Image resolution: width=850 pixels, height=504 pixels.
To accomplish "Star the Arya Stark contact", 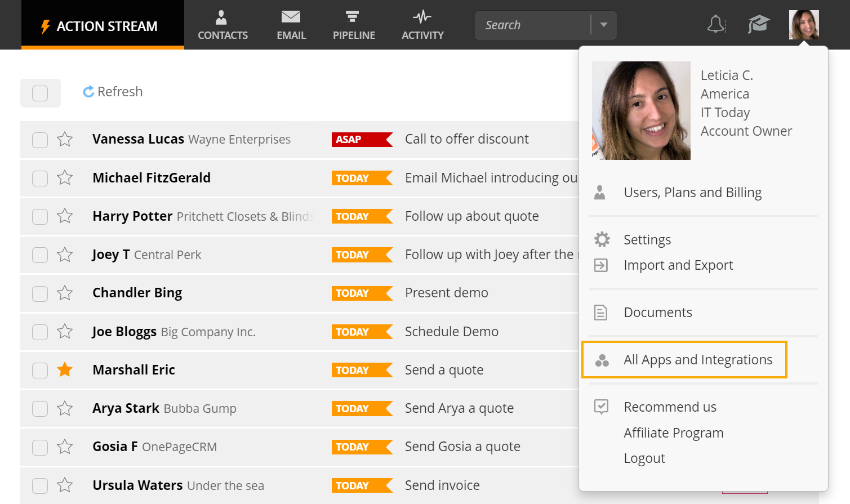I will [x=65, y=408].
